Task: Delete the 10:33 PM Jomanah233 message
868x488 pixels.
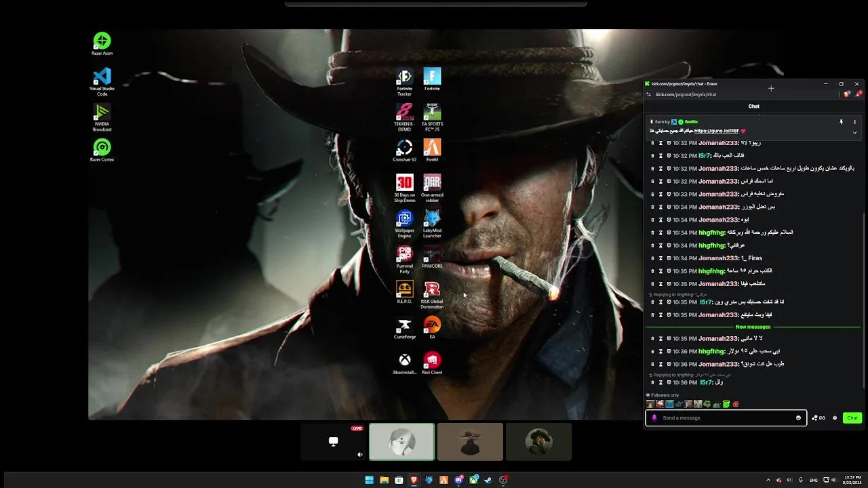Action: click(x=652, y=194)
